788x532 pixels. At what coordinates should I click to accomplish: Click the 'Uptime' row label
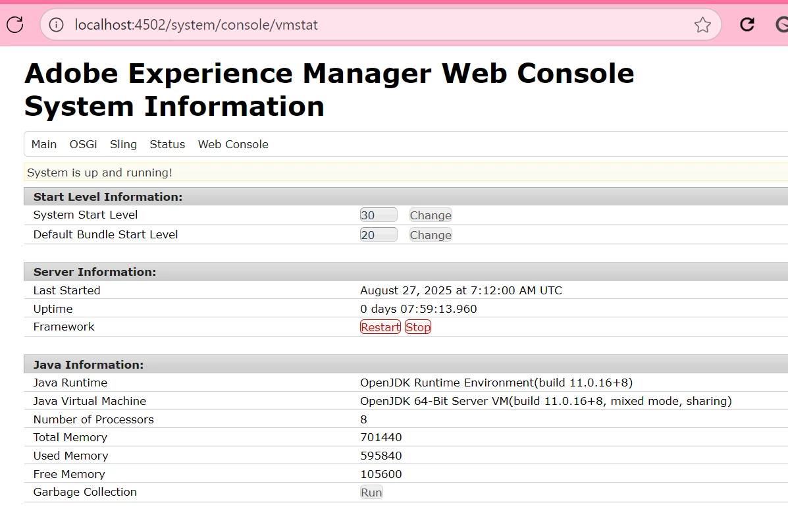click(x=53, y=309)
